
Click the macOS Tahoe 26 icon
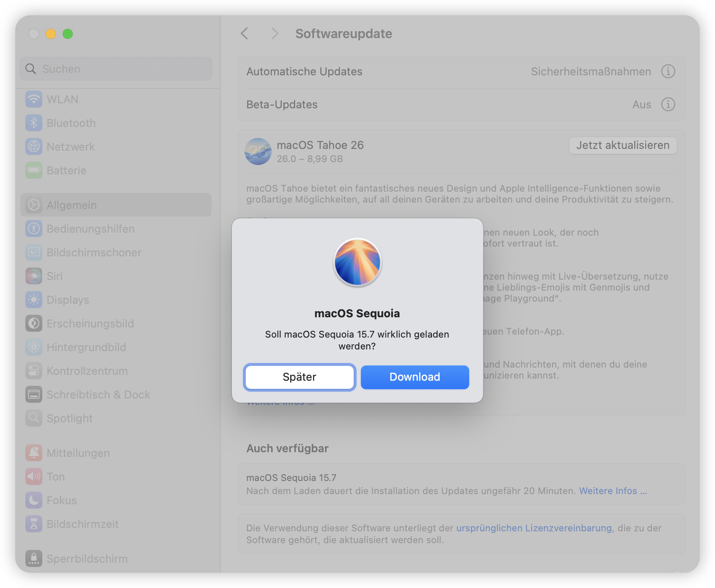point(258,151)
